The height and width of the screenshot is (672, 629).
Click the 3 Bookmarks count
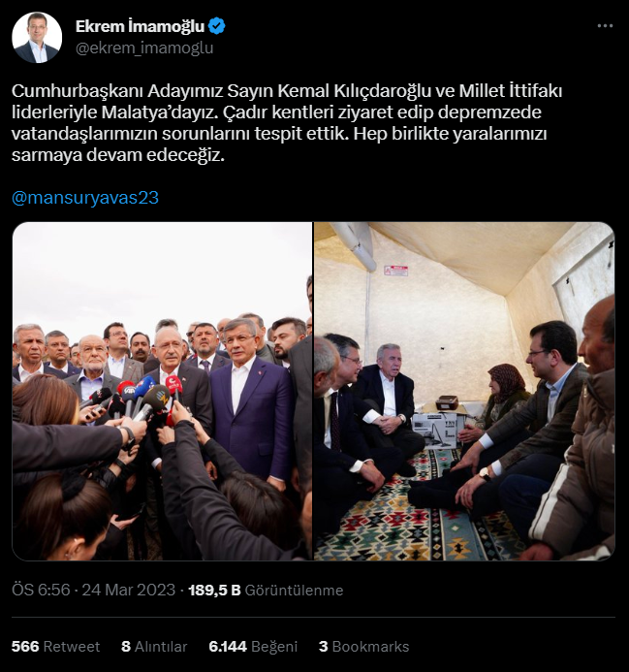tap(363, 646)
